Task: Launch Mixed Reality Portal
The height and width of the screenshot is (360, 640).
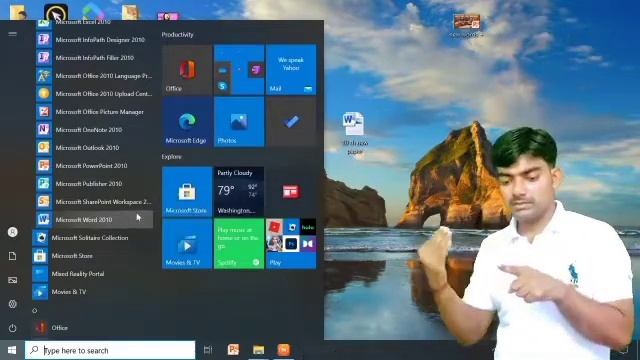Action: 93,273
